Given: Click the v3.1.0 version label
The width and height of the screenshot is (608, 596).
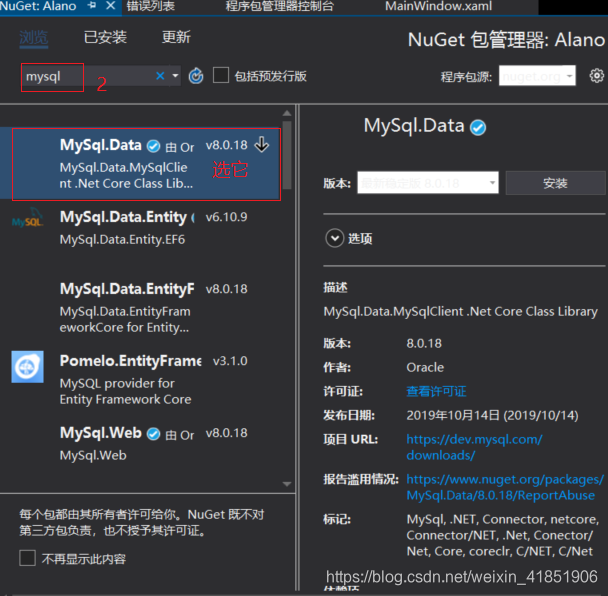Looking at the screenshot, I should [x=230, y=361].
